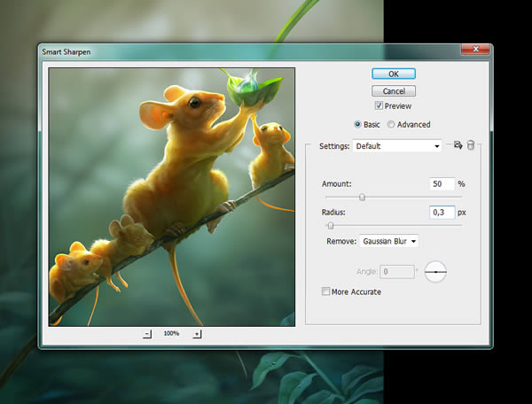Click the delete settings trash icon
This screenshot has height=404, width=532.
click(471, 144)
